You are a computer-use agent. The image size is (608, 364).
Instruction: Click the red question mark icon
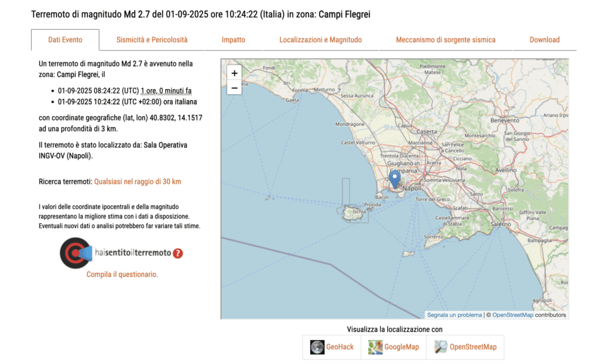click(178, 253)
